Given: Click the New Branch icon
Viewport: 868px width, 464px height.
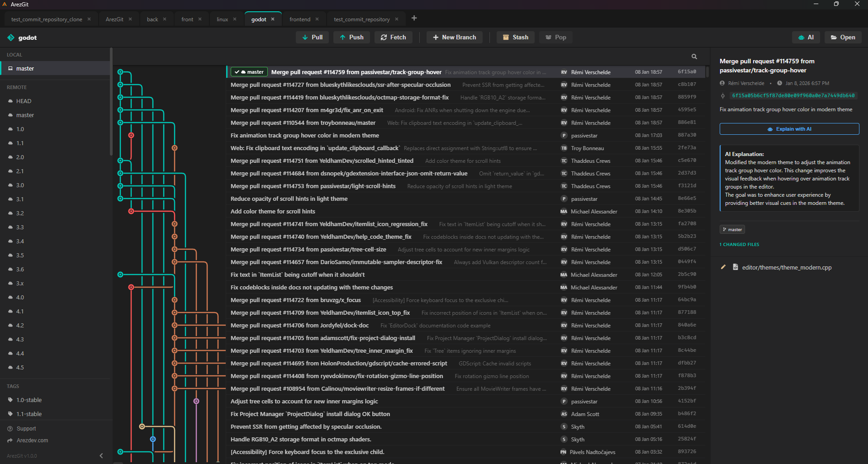Looking at the screenshot, I should (436, 37).
